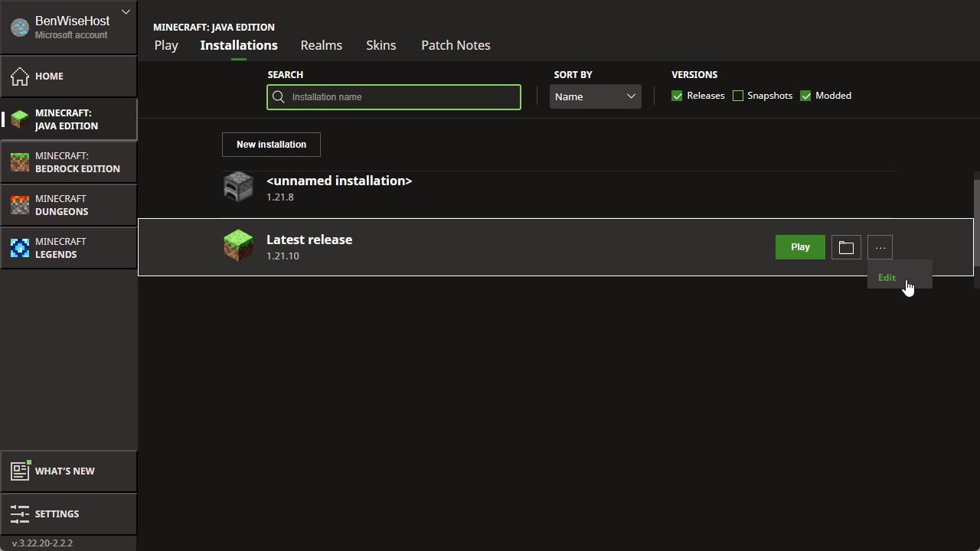Expand the account switcher chevron

point(126,11)
